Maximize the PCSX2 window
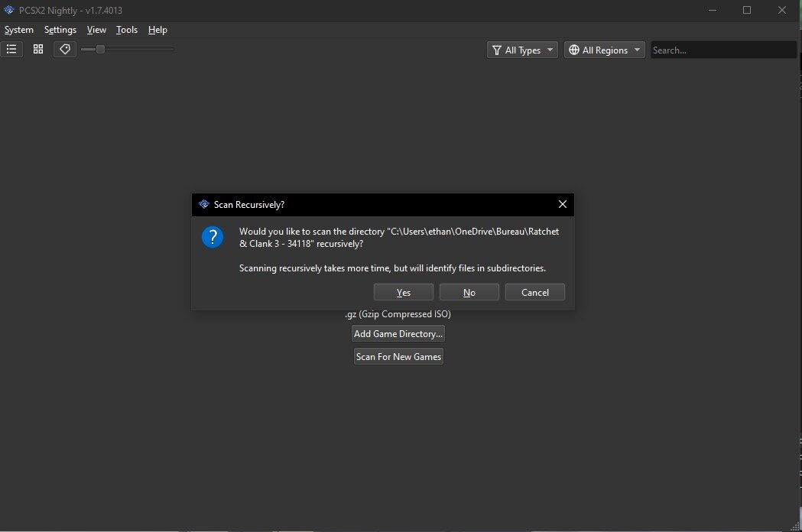Viewport: 802px width, 532px height. point(747,10)
